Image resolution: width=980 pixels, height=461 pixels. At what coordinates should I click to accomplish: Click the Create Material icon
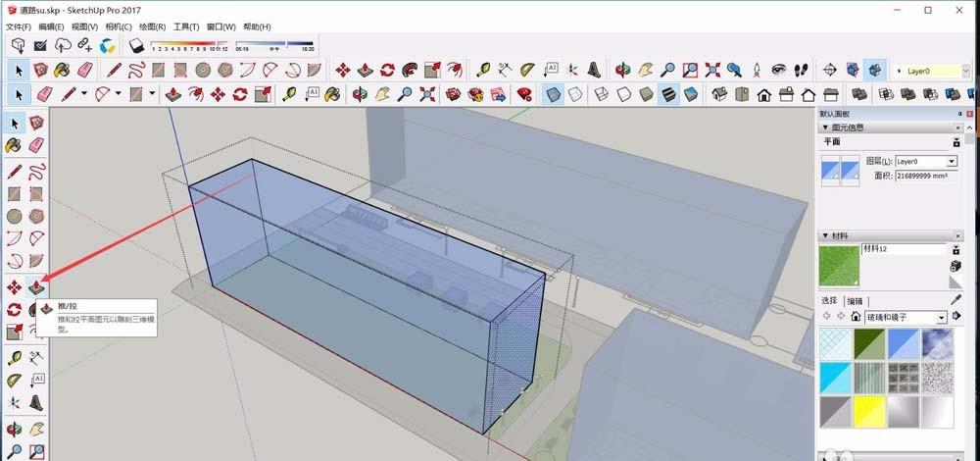pos(955,266)
